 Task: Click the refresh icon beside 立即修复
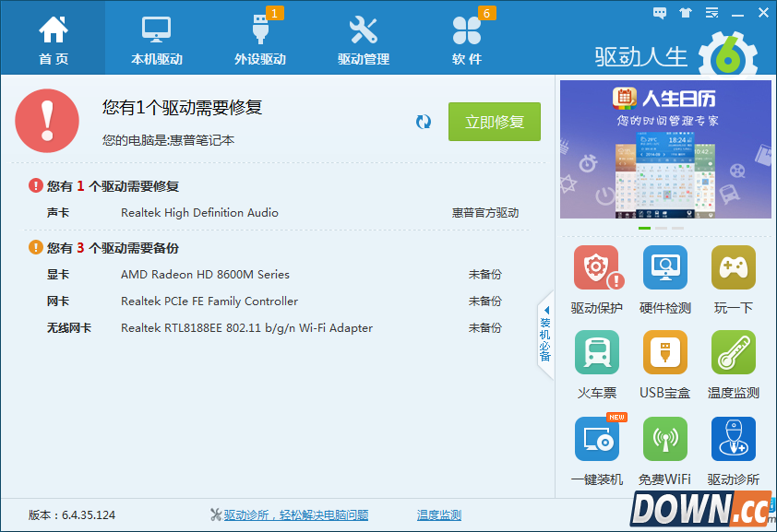pyautogui.click(x=424, y=122)
